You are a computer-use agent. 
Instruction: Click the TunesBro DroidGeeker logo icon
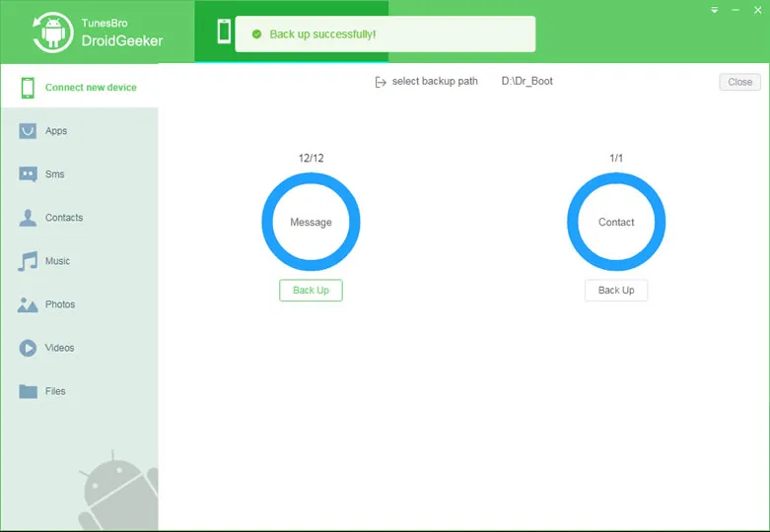click(52, 32)
